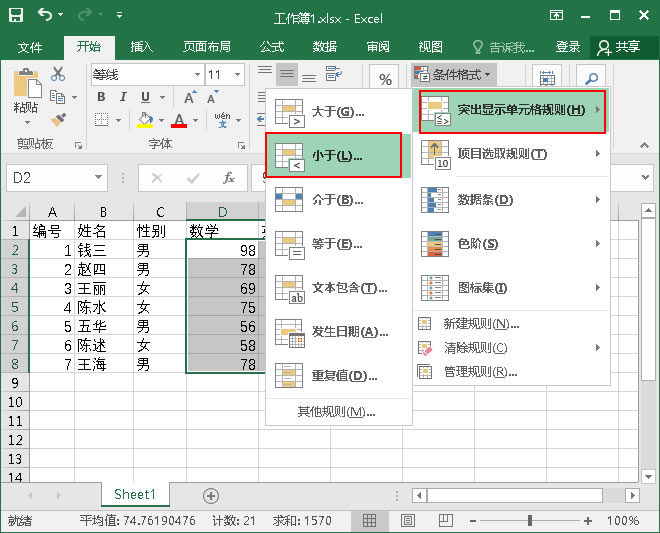Open 其他规则(M)... option
The image size is (660, 533).
337,411
